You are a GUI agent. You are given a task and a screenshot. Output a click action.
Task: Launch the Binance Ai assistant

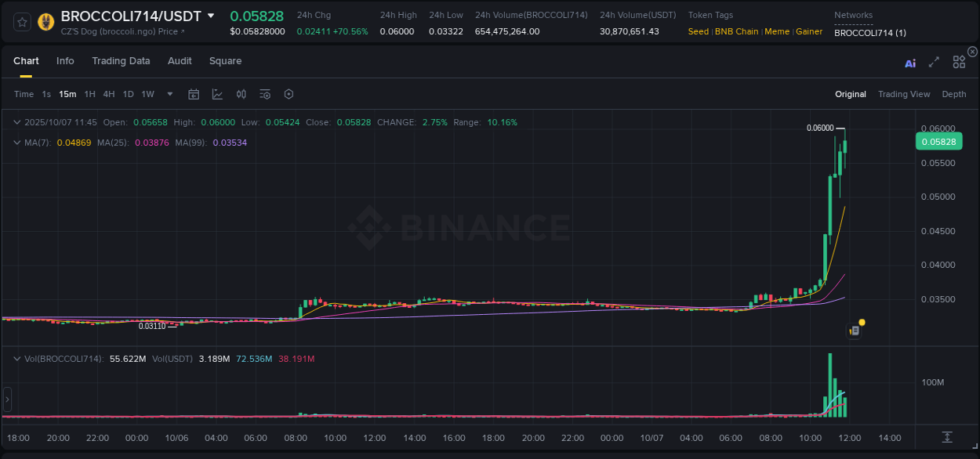pyautogui.click(x=910, y=63)
